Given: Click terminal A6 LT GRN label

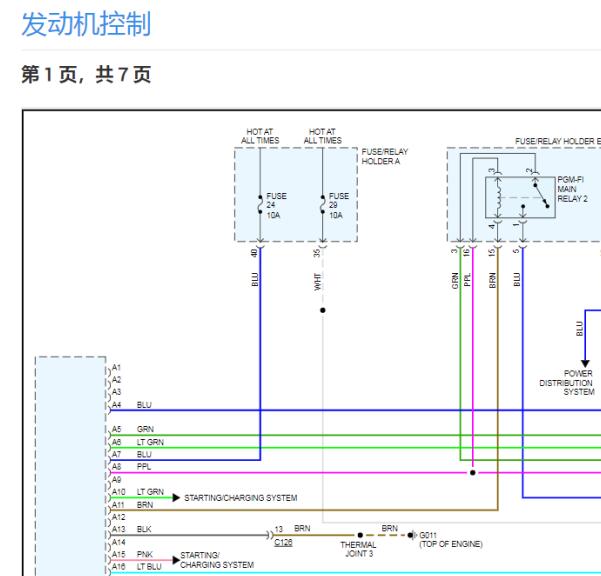Looking at the screenshot, I should [x=138, y=442].
